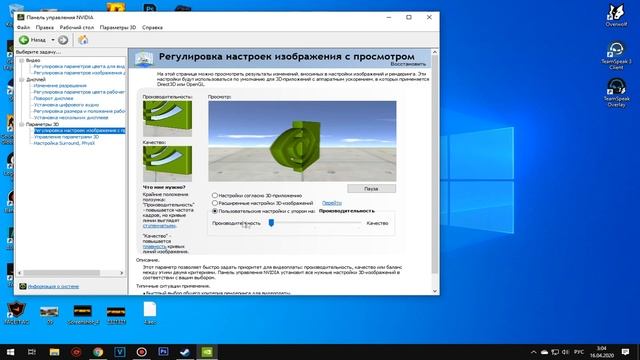Click the Пауза button under preview
The width and height of the screenshot is (640, 360).
[371, 189]
